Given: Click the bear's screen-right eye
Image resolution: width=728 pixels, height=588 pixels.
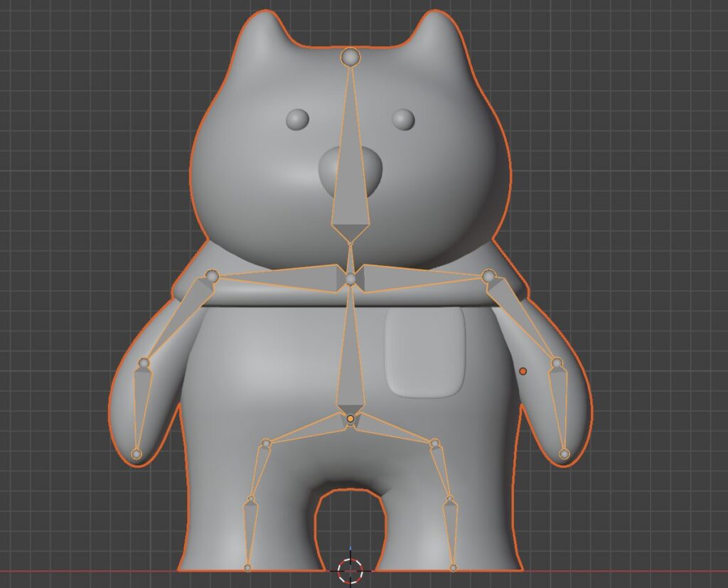Looking at the screenshot, I should pos(403,119).
